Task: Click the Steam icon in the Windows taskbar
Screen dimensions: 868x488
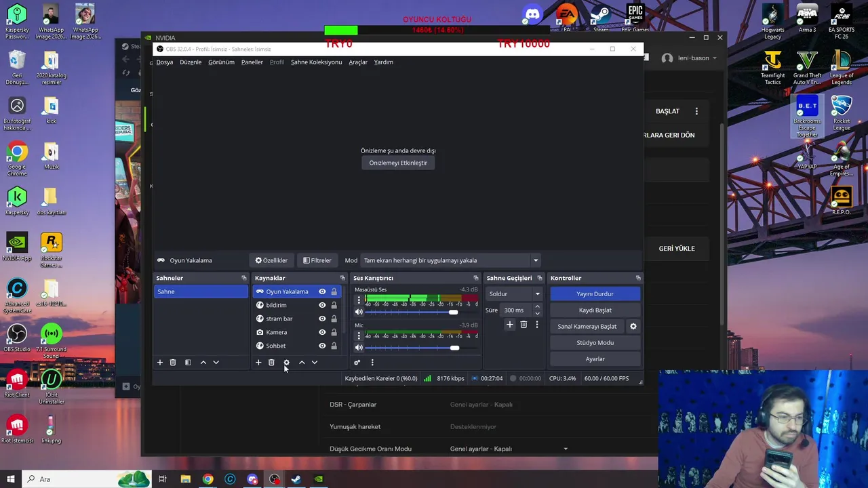Action: [x=296, y=479]
